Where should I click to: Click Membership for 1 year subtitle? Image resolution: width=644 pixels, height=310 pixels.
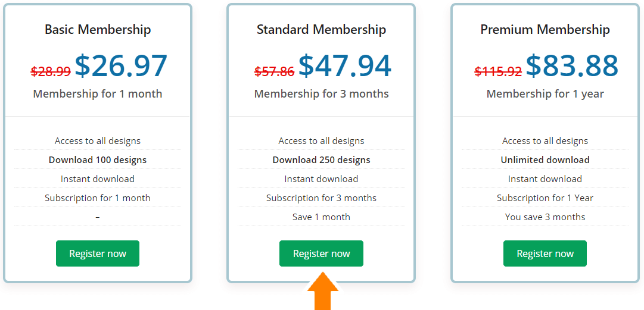(x=545, y=94)
